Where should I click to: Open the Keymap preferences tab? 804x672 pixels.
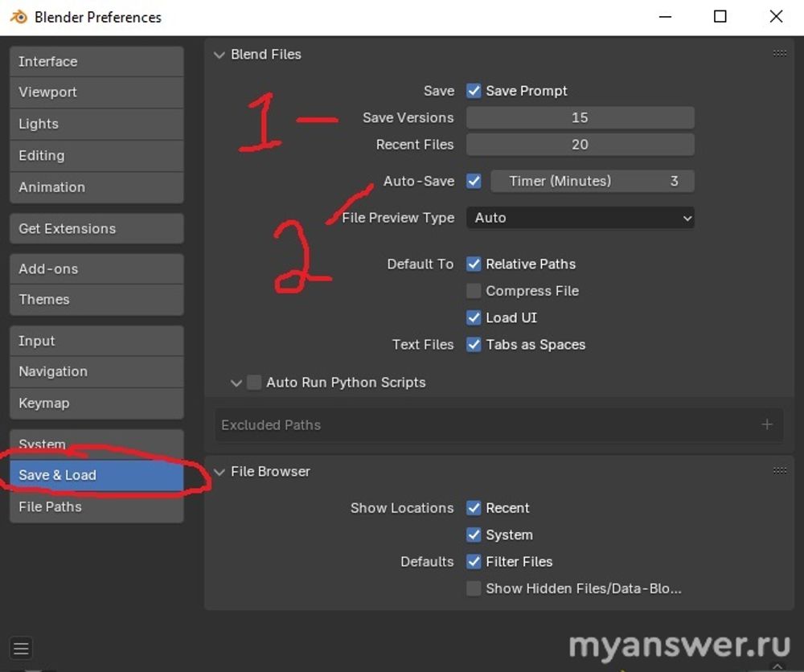click(x=96, y=403)
